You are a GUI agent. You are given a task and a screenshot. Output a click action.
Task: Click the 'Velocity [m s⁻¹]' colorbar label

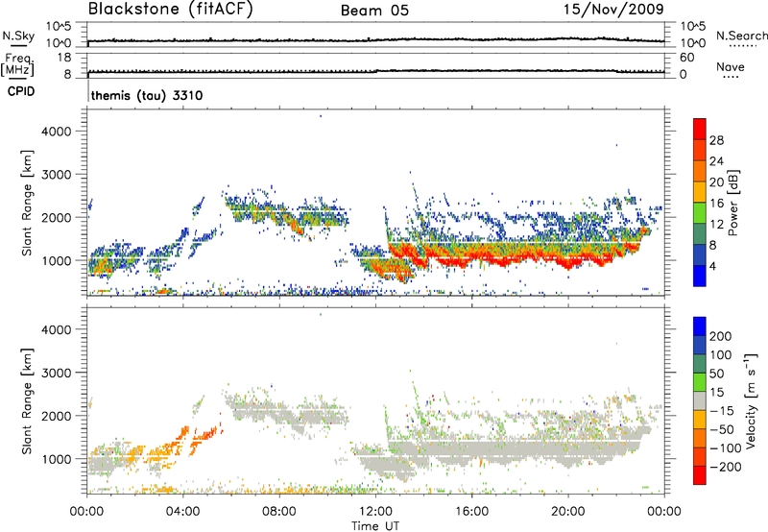pyautogui.click(x=751, y=400)
